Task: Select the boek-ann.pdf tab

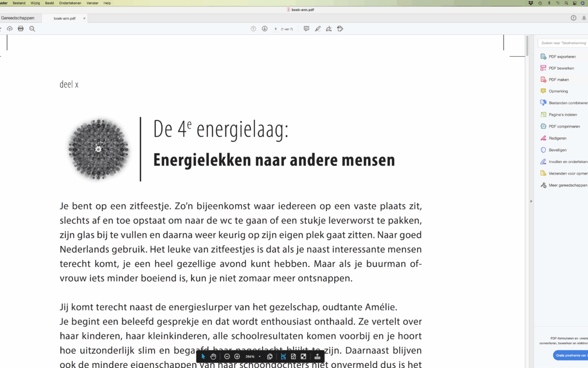Action: point(64,19)
